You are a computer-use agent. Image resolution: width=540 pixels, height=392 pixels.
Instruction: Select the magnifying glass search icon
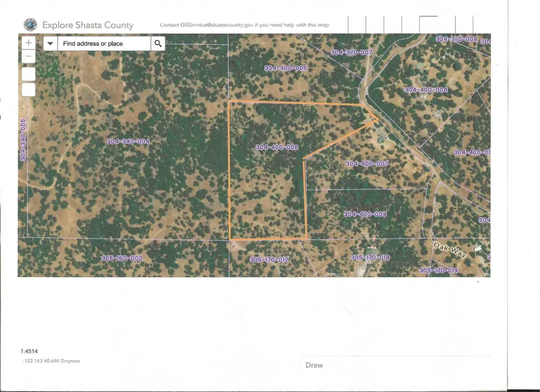(x=158, y=43)
